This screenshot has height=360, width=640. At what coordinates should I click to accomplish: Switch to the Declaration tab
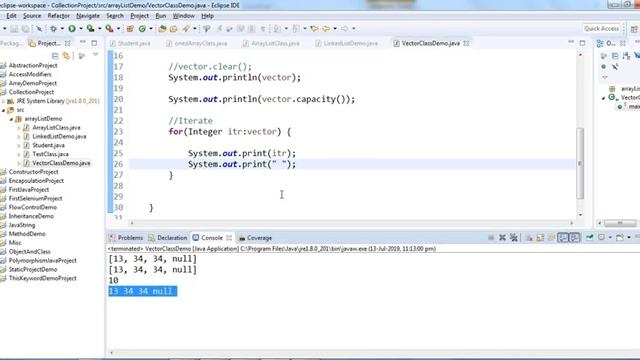168,238
